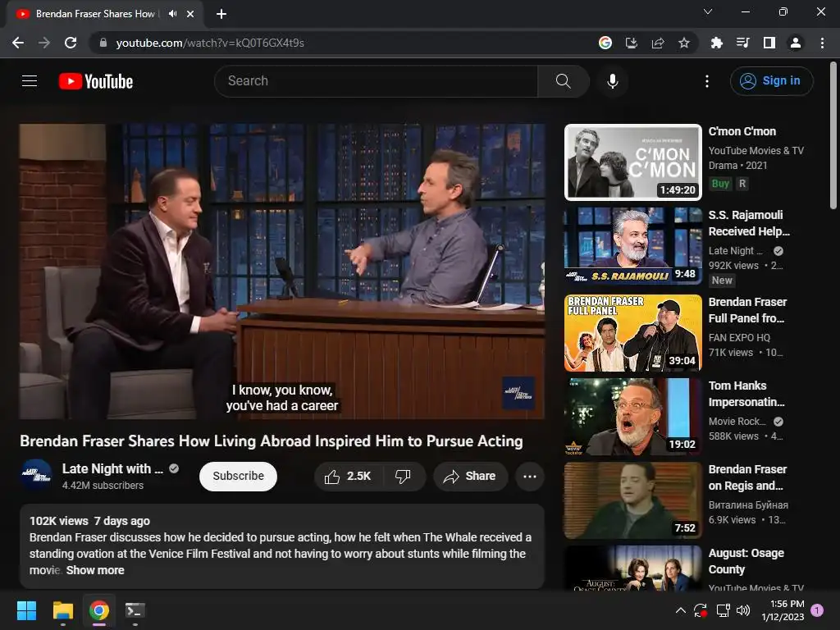Open File Explorer from taskbar

pyautogui.click(x=62, y=610)
